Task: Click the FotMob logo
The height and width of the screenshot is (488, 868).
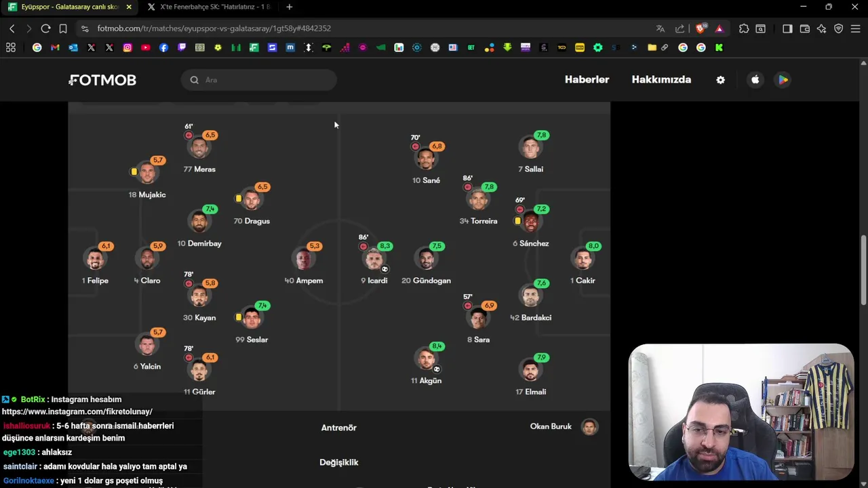Action: (x=102, y=80)
